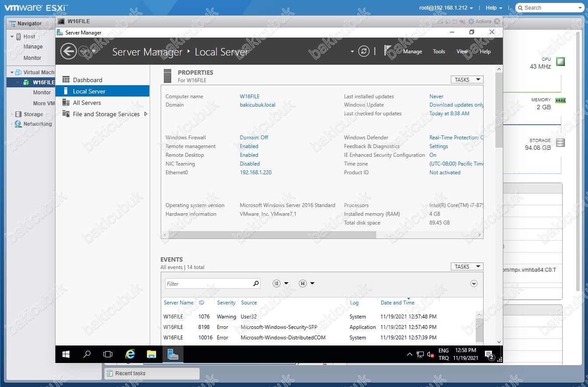Open the events list options icon
588x387 pixels.
pyautogui.click(x=277, y=283)
